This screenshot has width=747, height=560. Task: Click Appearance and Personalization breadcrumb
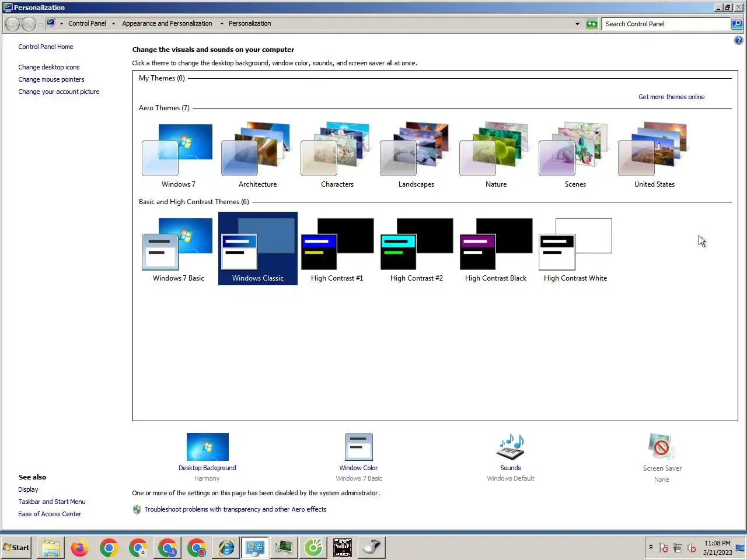167,24
